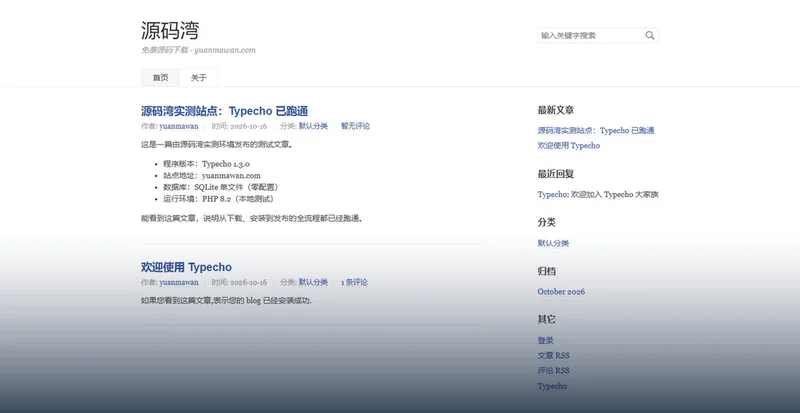Open sidebar category 默认分类
Viewport: 800px width, 413px height.
point(553,243)
